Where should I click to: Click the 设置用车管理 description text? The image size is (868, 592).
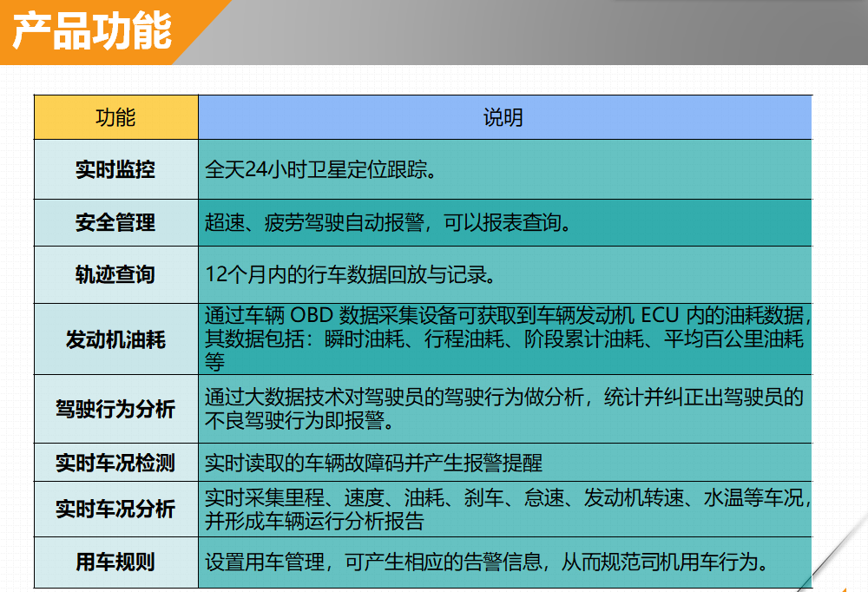[x=487, y=562]
